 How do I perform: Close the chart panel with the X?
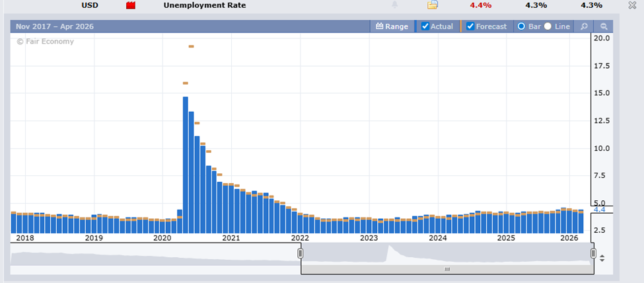tap(632, 5)
